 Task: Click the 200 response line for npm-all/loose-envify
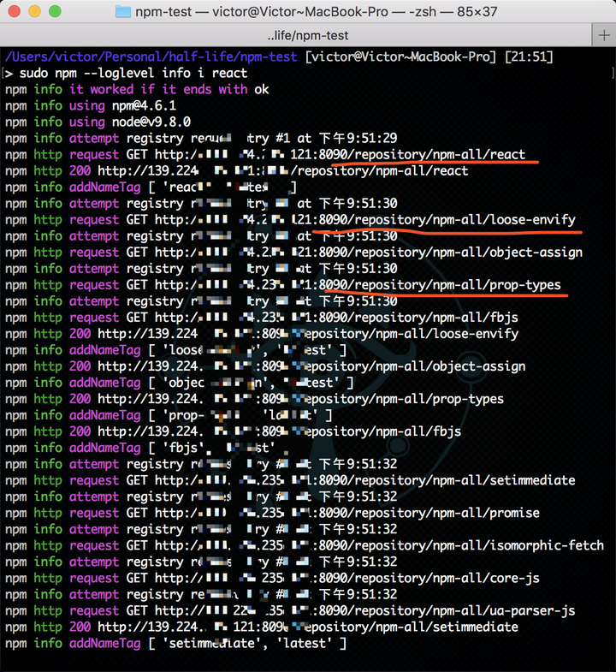(x=262, y=333)
